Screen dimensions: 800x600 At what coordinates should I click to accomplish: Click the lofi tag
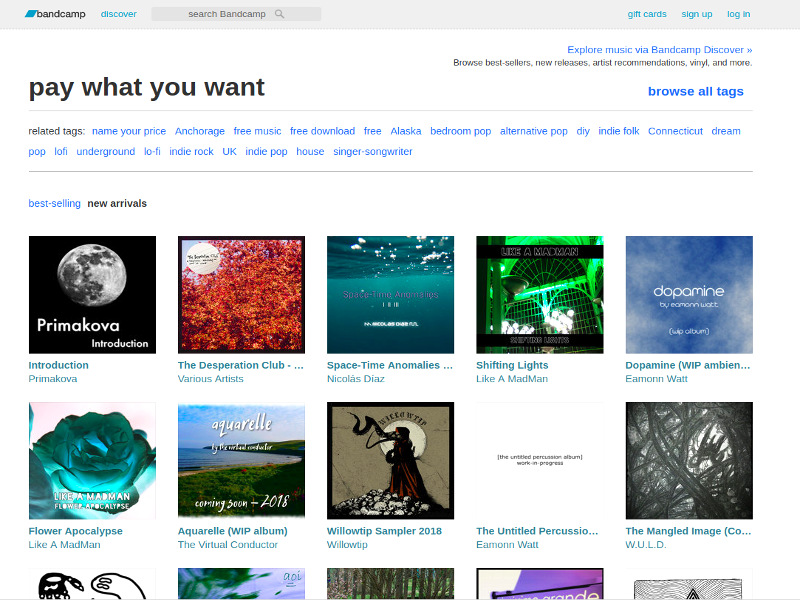61,152
